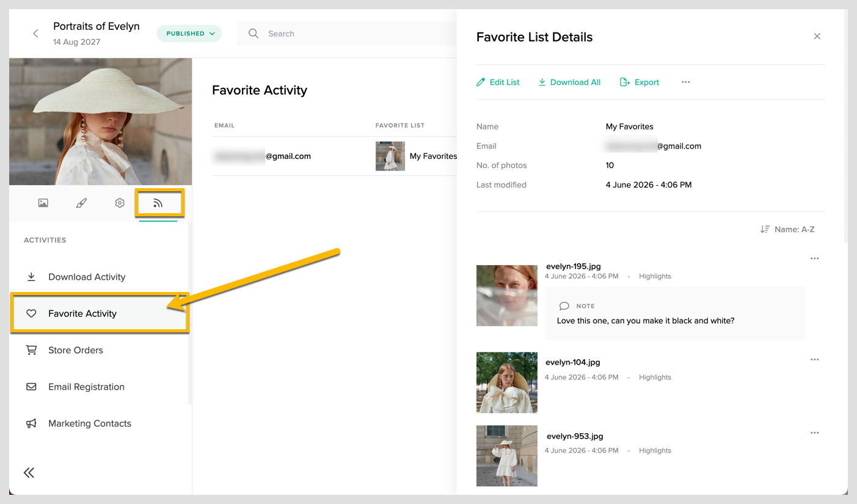Click the gallery cover photo
857x504 pixels.
click(x=101, y=122)
